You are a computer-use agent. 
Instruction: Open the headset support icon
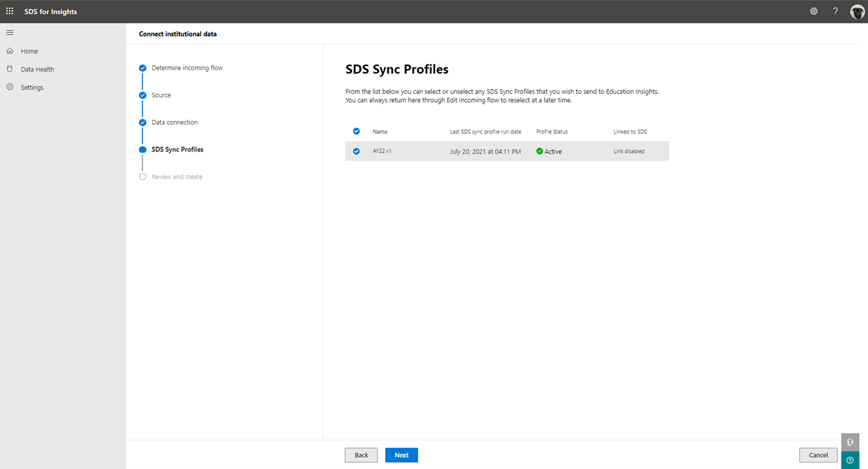[x=850, y=442]
